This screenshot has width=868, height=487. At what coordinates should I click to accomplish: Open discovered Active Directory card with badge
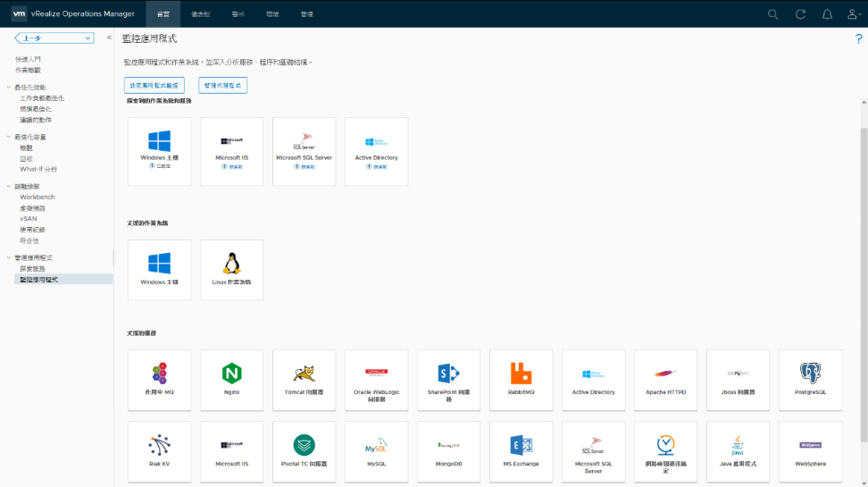[x=377, y=151]
